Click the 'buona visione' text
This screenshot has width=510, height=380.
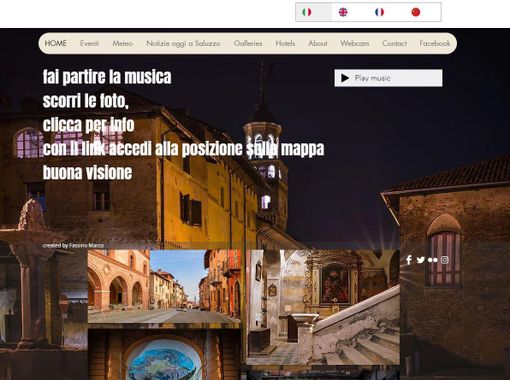pos(87,173)
